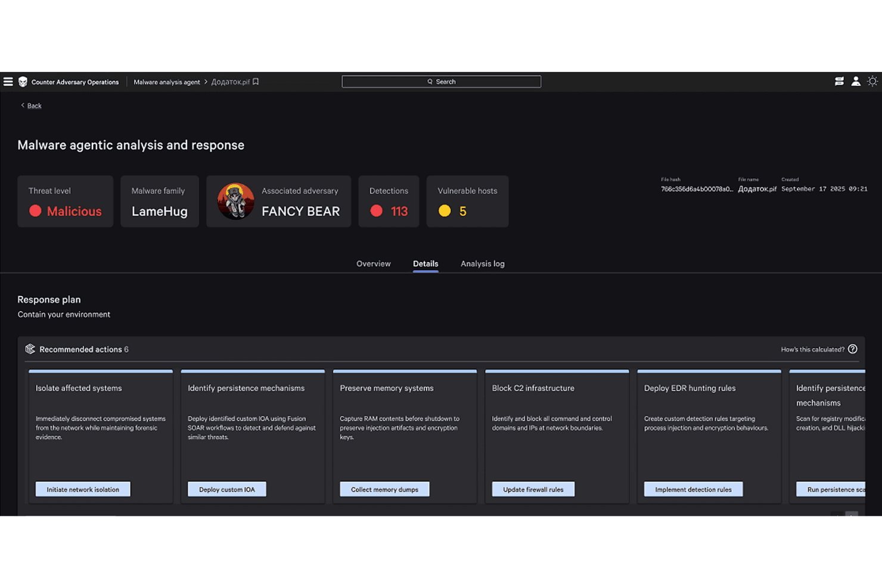882x588 pixels.
Task: Open the hamburger navigation menu
Action: 8,82
